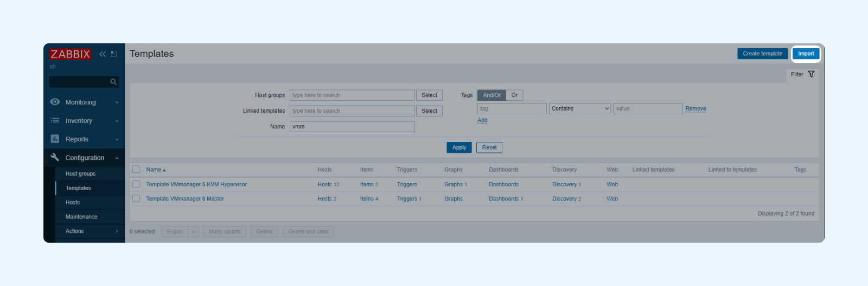
Task: Select the And/Or tags option
Action: 492,95
